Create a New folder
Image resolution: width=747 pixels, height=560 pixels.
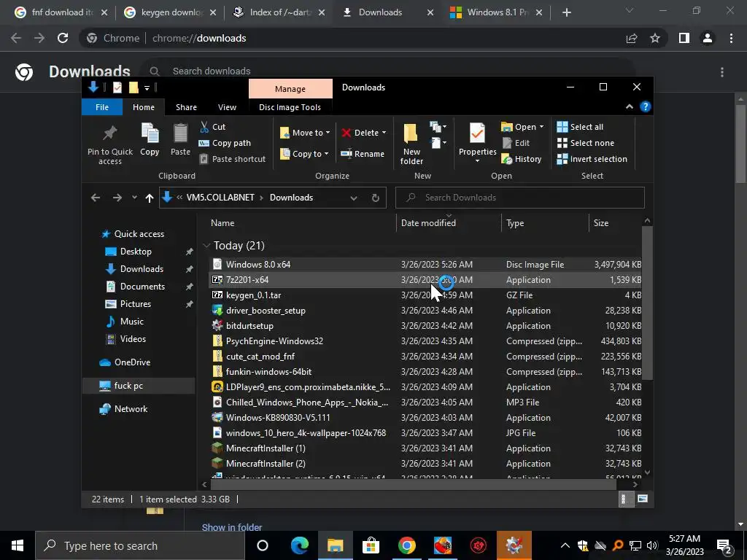tap(411, 144)
